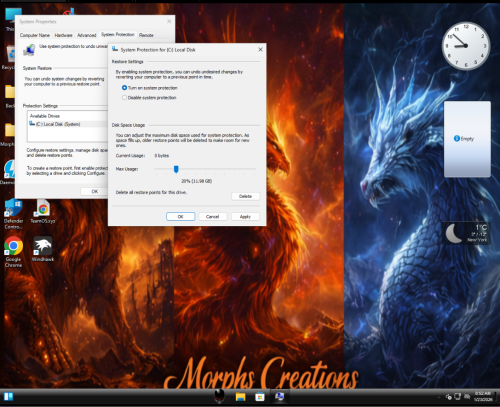Screen dimensions: 500x407
Task: Select the Recycle Bin desktop icon
Action: (x=9, y=57)
